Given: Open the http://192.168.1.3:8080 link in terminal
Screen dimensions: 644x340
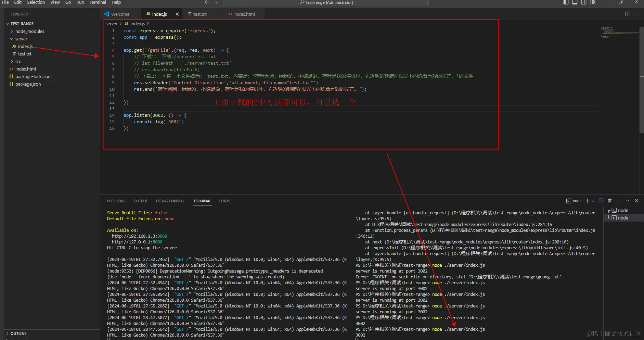Looking at the screenshot, I should tap(139, 236).
